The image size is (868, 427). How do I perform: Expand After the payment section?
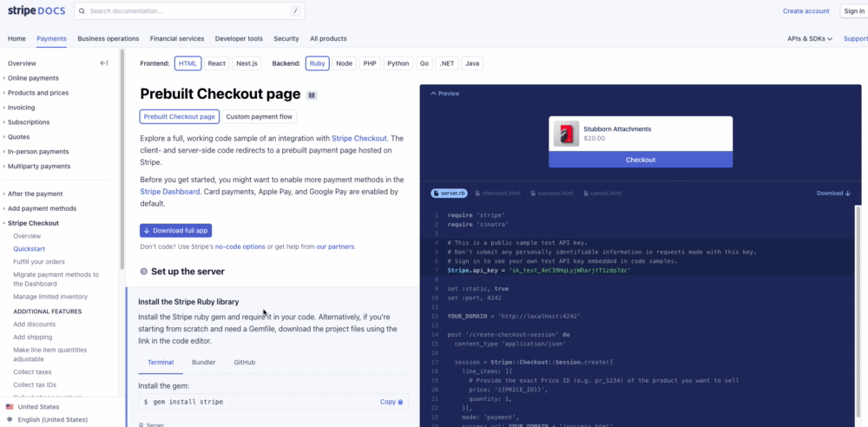[x=35, y=194]
